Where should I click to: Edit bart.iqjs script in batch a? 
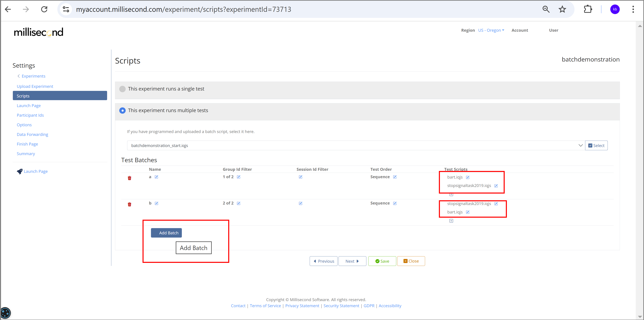coord(468,177)
